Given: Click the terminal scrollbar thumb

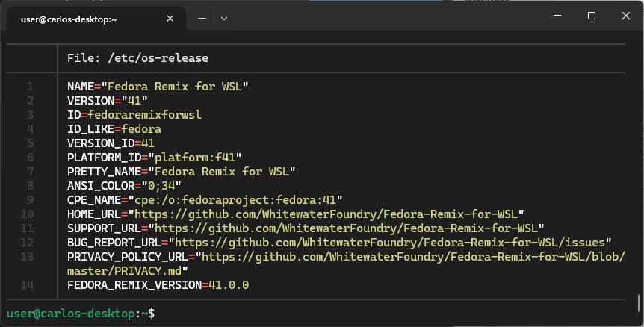Looking at the screenshot, I should coord(639,303).
